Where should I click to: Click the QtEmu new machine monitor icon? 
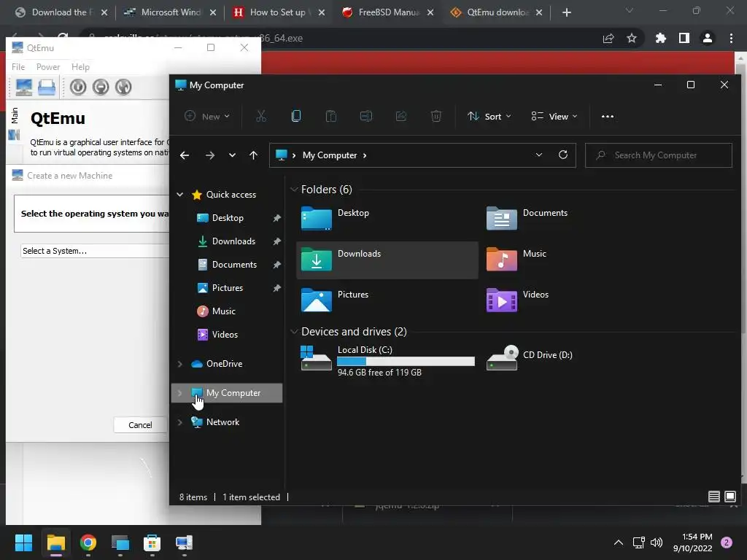[x=24, y=87]
